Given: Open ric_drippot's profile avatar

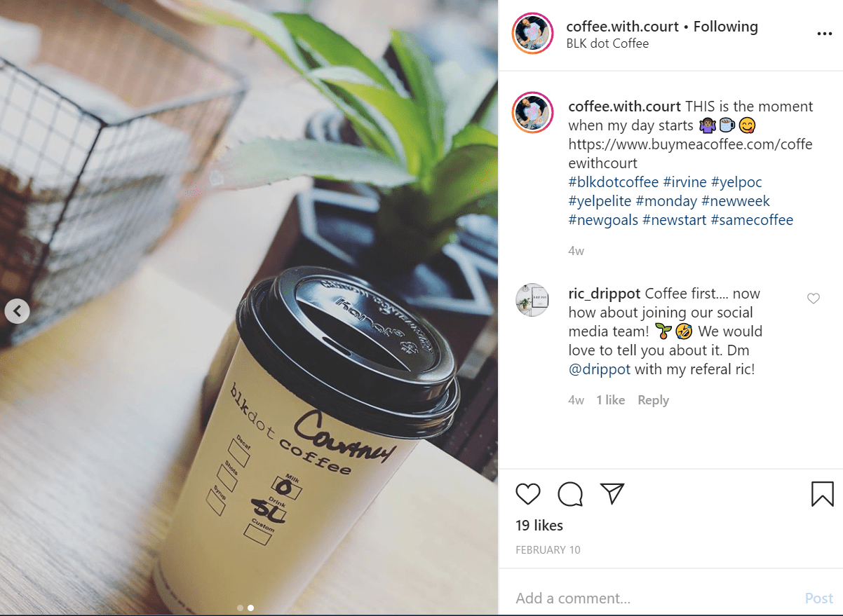Looking at the screenshot, I should click(532, 300).
